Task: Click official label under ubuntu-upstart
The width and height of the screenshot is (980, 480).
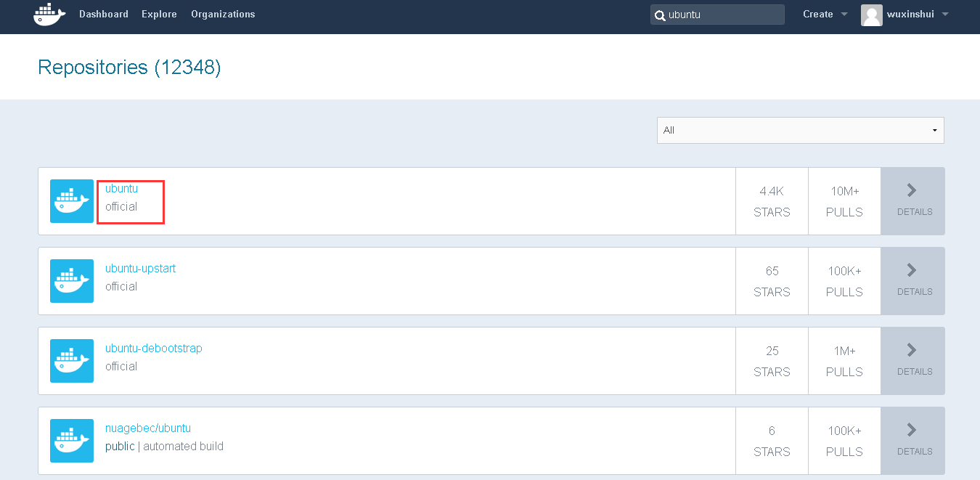Action: click(121, 286)
